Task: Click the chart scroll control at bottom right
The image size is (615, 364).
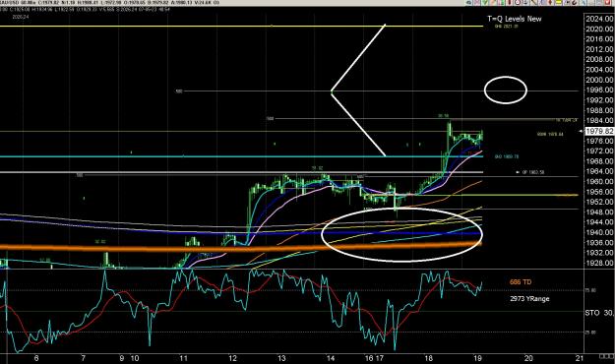Action: click(x=606, y=356)
